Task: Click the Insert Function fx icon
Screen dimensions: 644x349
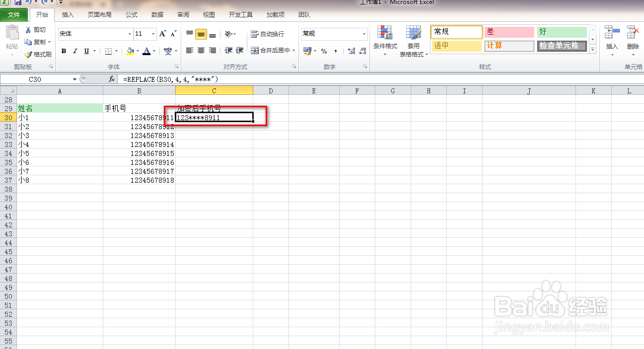Action: tap(112, 79)
